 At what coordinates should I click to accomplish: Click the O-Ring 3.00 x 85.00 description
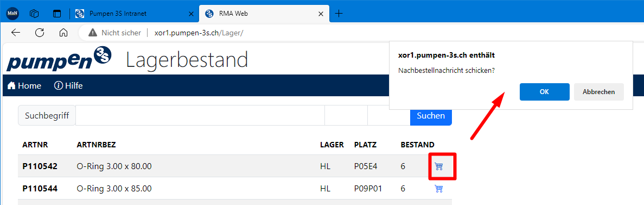point(114,189)
